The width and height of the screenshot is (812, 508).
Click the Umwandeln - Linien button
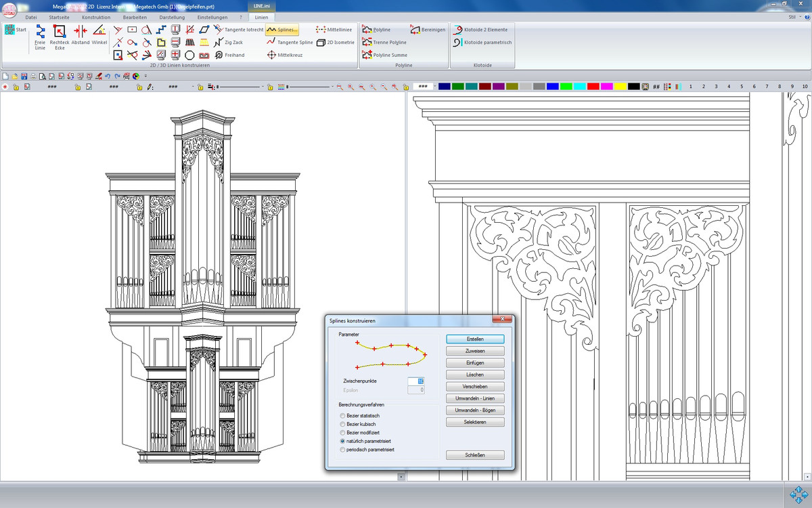(475, 398)
